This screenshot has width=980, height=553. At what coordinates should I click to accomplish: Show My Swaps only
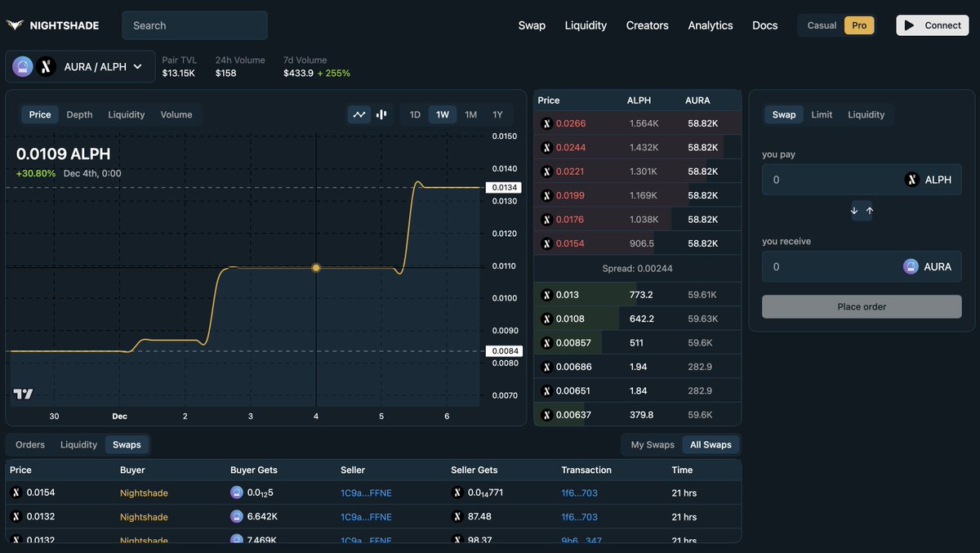[653, 444]
